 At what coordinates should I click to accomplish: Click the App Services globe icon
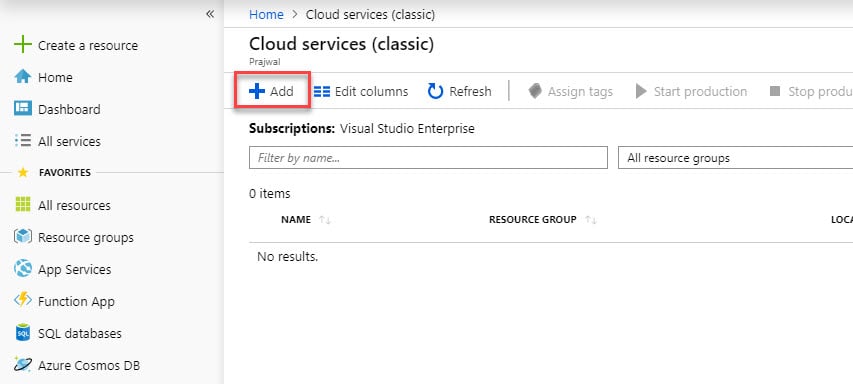click(x=23, y=269)
